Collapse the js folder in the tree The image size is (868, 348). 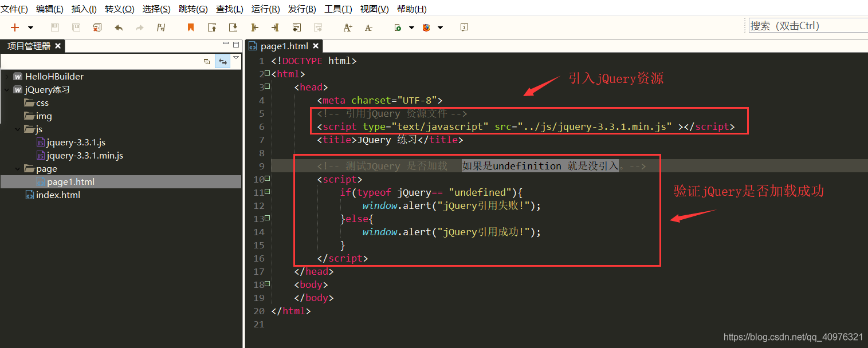(17, 129)
